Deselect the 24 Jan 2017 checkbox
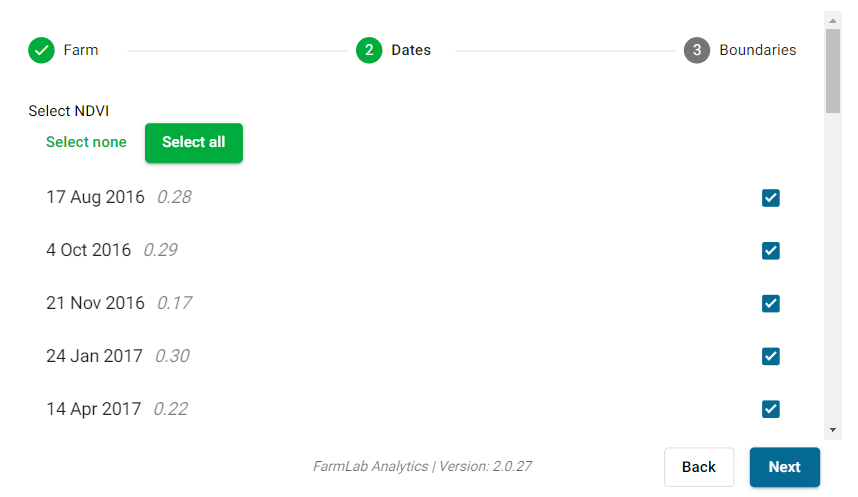 [771, 356]
